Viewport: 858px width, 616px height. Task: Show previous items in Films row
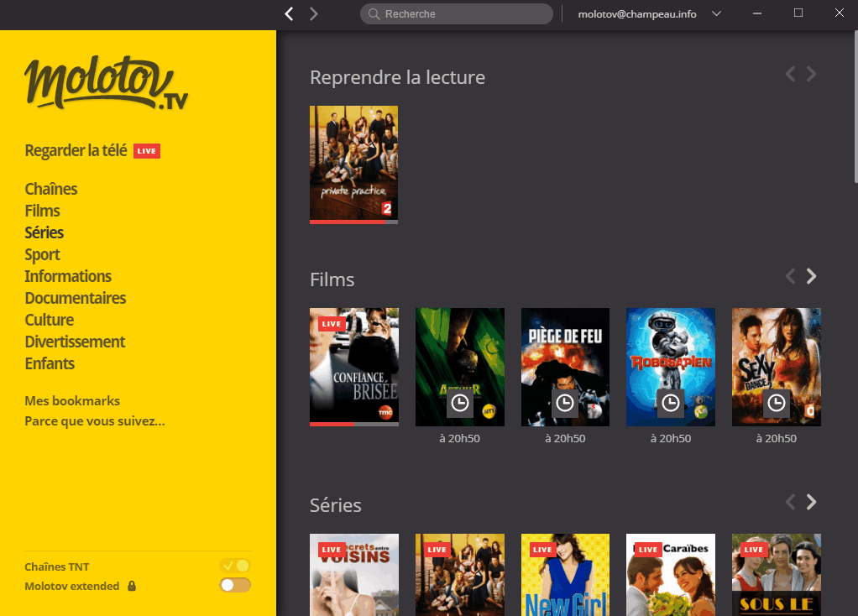point(790,276)
